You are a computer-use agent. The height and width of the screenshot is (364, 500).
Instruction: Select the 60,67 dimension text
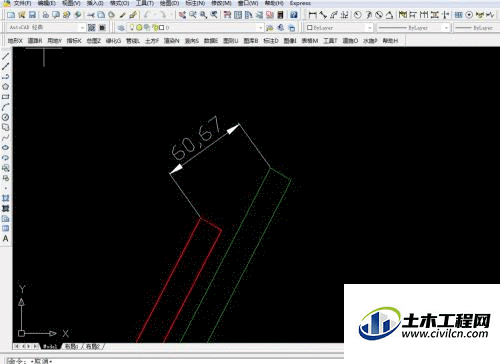click(196, 138)
